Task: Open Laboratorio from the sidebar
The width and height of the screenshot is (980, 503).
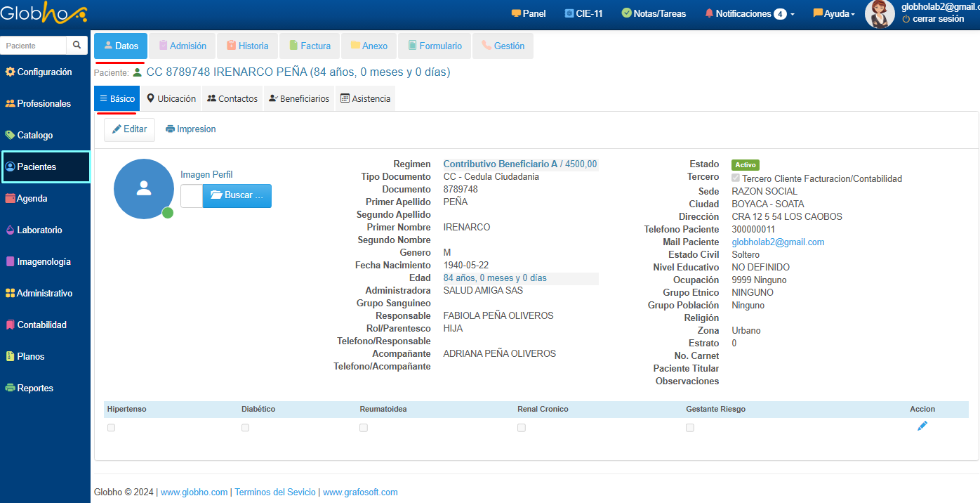Action: (39, 230)
